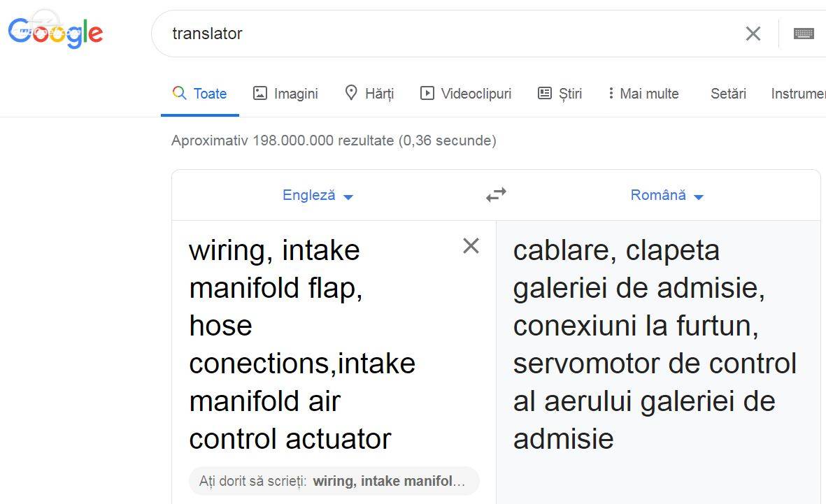The width and height of the screenshot is (826, 504).
Task: Open the on-screen keyboard icon
Action: click(x=804, y=34)
